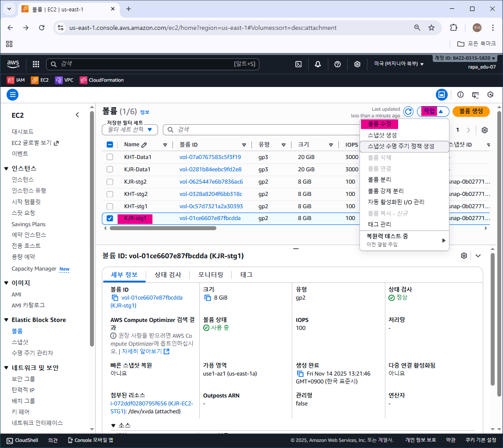Select the KHT-stg2 volume checkbox
The width and height of the screenshot is (503, 448).
(110, 194)
